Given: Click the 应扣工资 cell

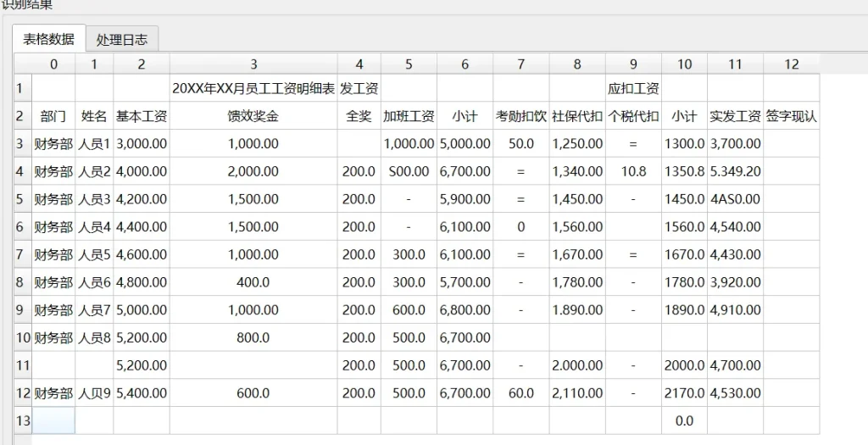Looking at the screenshot, I should [633, 88].
